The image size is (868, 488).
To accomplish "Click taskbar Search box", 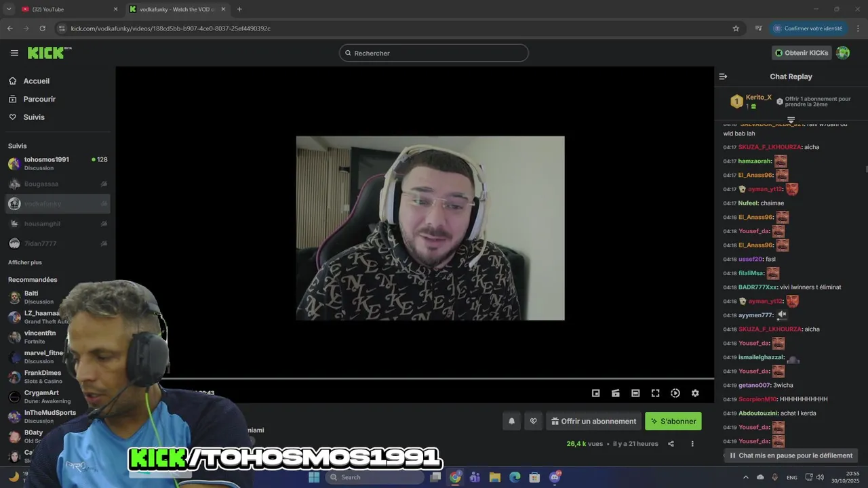I will 375,477.
